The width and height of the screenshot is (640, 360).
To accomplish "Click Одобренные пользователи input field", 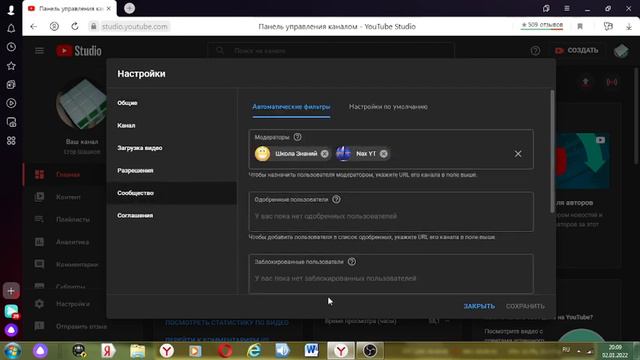I will [x=391, y=212].
